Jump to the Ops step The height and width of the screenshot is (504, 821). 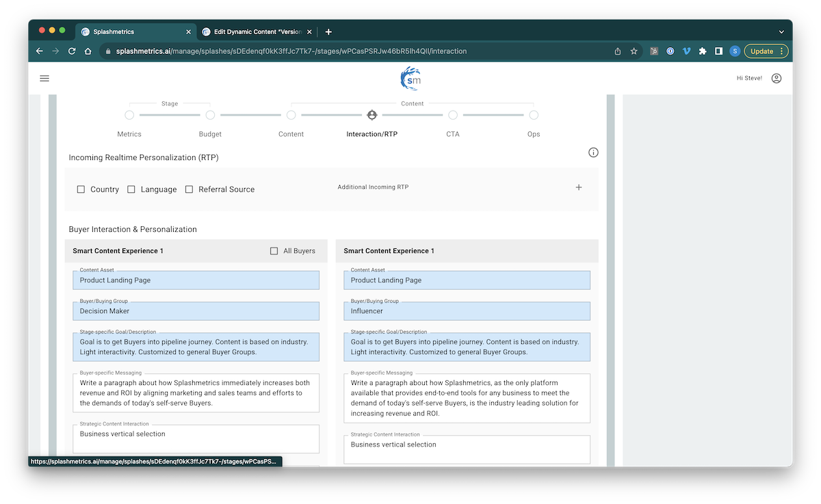(534, 116)
